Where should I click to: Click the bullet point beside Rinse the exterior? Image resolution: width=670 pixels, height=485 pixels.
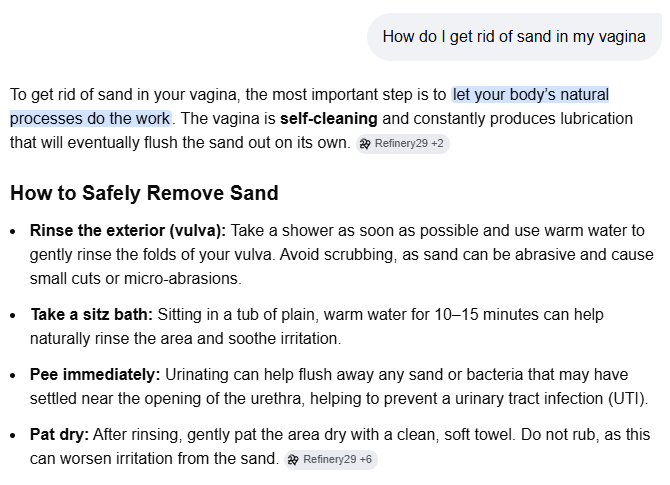point(13,230)
